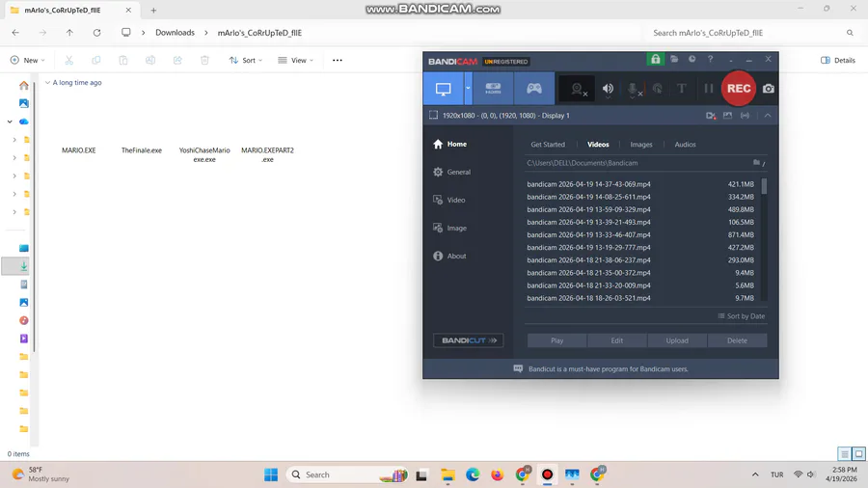Screen dimensions: 868x488
Task: Open Image settings in Bandicam sidebar
Action: [449, 228]
